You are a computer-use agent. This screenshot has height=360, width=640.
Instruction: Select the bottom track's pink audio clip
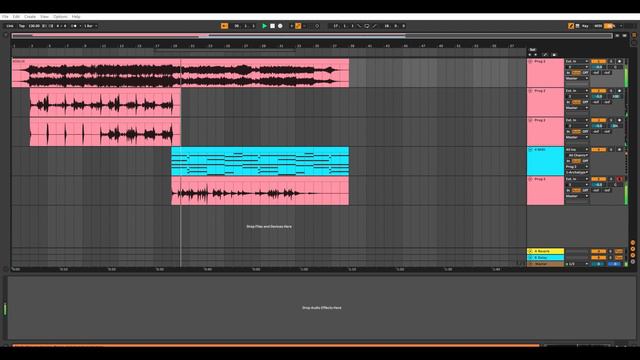click(260, 191)
